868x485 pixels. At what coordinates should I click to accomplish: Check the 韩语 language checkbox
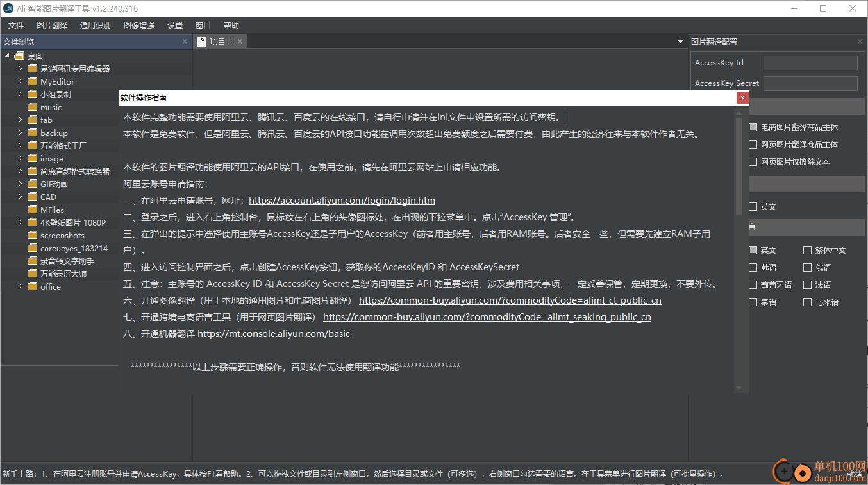[x=753, y=267]
